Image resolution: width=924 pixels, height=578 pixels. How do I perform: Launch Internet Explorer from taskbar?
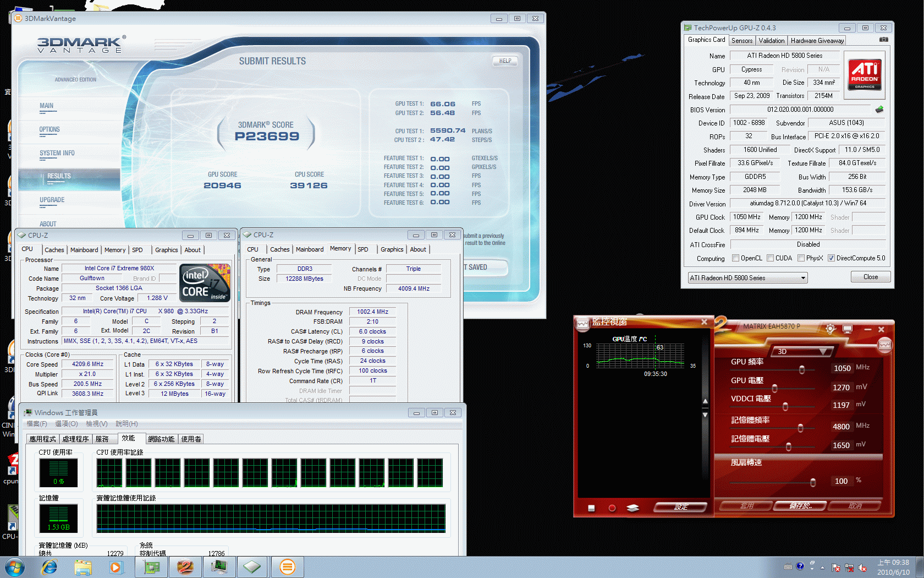(50, 567)
